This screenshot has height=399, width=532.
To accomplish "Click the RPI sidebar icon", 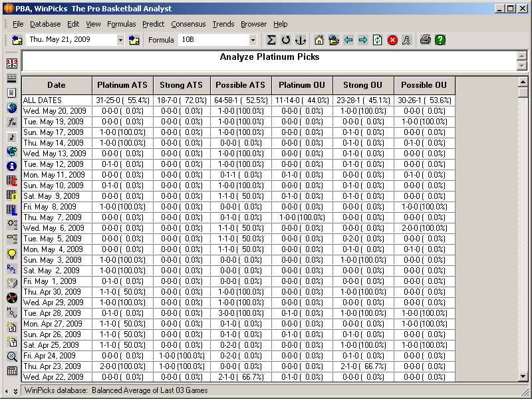I will tap(12, 269).
